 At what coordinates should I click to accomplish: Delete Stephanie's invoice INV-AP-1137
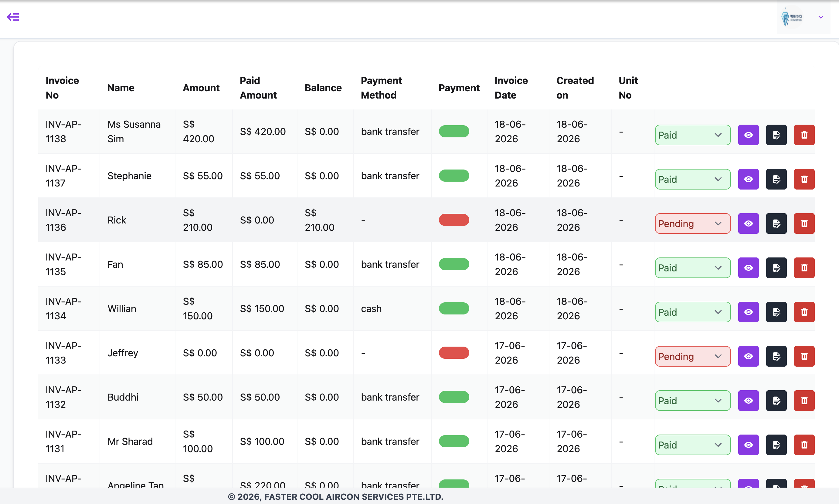coord(804,179)
